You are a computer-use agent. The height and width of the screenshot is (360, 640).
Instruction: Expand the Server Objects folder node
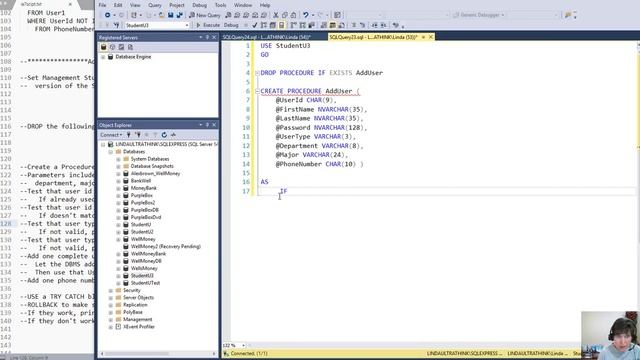pyautogui.click(x=111, y=298)
